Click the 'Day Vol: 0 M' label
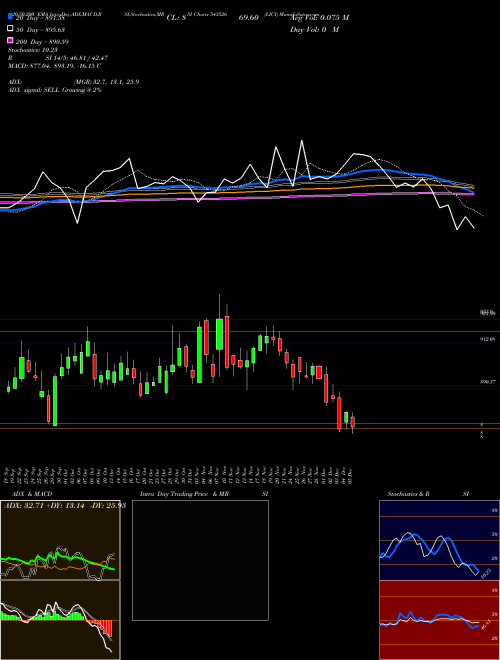This screenshot has width=500, height=660. click(x=314, y=29)
